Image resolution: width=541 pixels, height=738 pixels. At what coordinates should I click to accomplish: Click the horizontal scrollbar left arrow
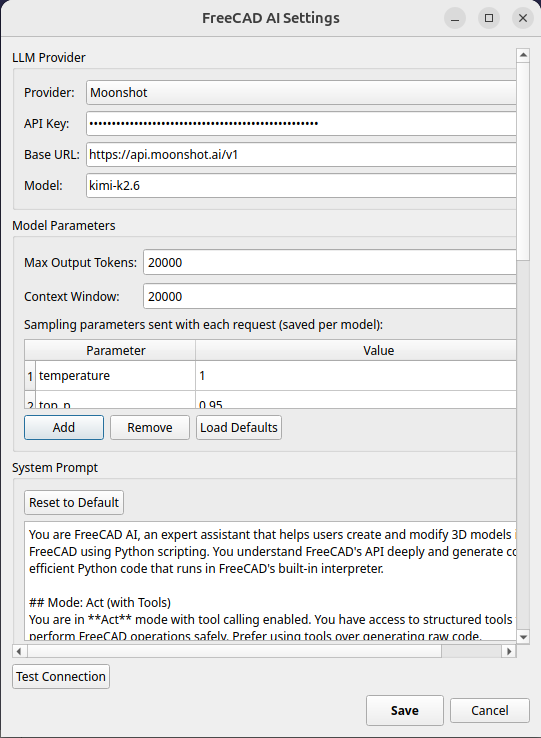click(x=19, y=651)
